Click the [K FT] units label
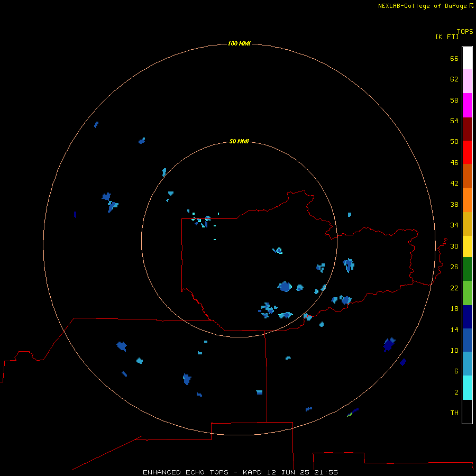 [447, 36]
